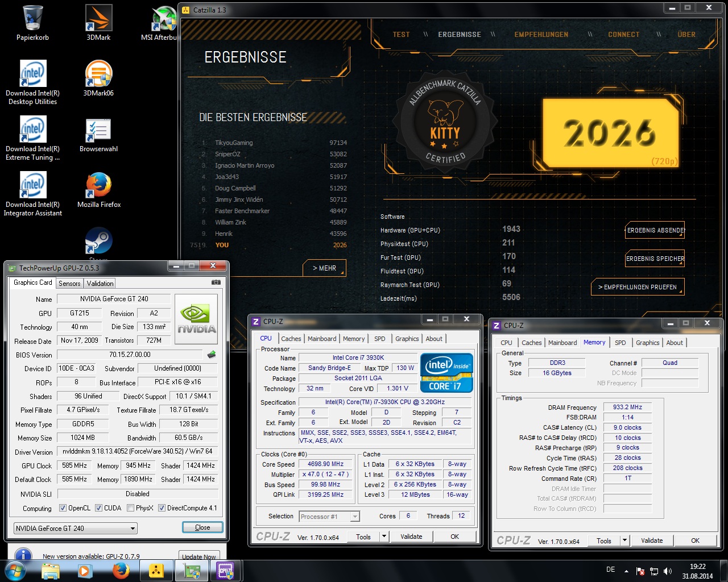Switch to the Validation tab in GPU-Z

tap(100, 283)
